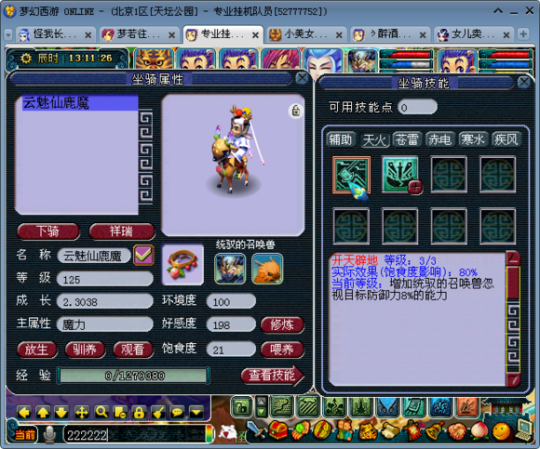Select the 开天辟地 skill icon
This screenshot has width=540, height=449.
pyautogui.click(x=351, y=175)
